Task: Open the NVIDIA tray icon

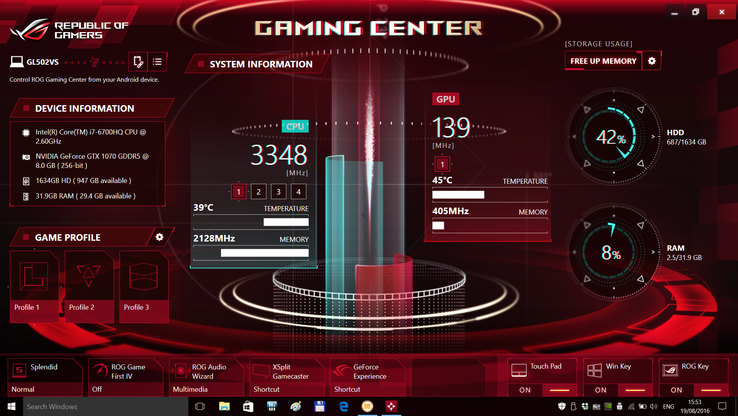Action: tap(608, 406)
